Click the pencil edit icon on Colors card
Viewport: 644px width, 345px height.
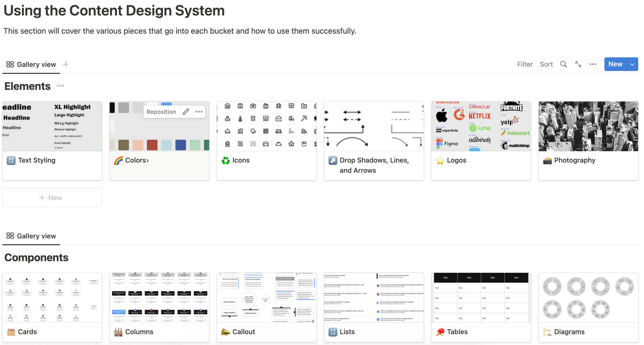tap(186, 112)
